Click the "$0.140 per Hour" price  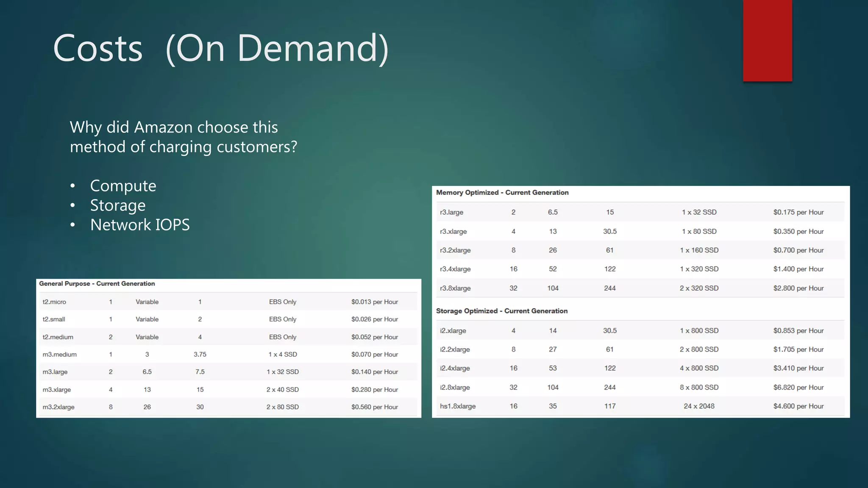pos(375,372)
